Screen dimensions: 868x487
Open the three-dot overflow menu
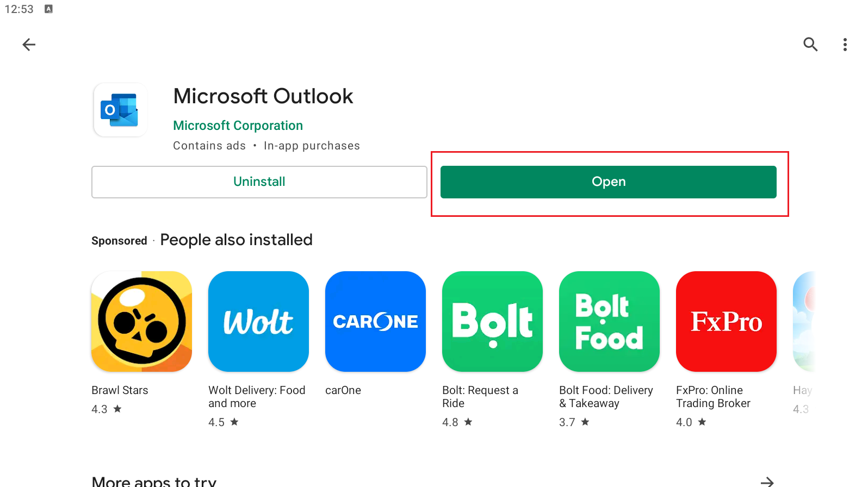point(845,45)
